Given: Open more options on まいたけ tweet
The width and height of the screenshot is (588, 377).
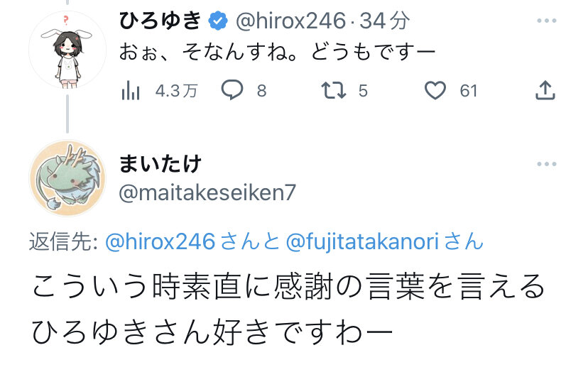Looking at the screenshot, I should (x=546, y=164).
